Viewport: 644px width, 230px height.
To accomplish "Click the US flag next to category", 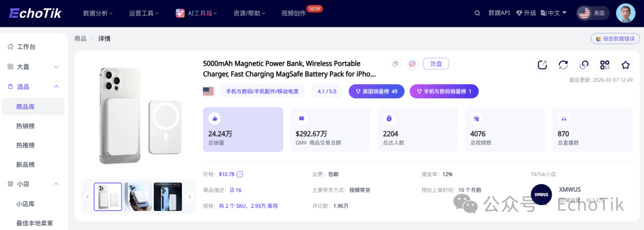I will [208, 91].
